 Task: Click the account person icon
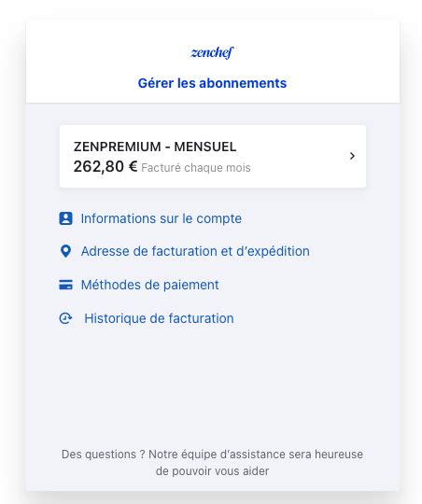click(65, 218)
